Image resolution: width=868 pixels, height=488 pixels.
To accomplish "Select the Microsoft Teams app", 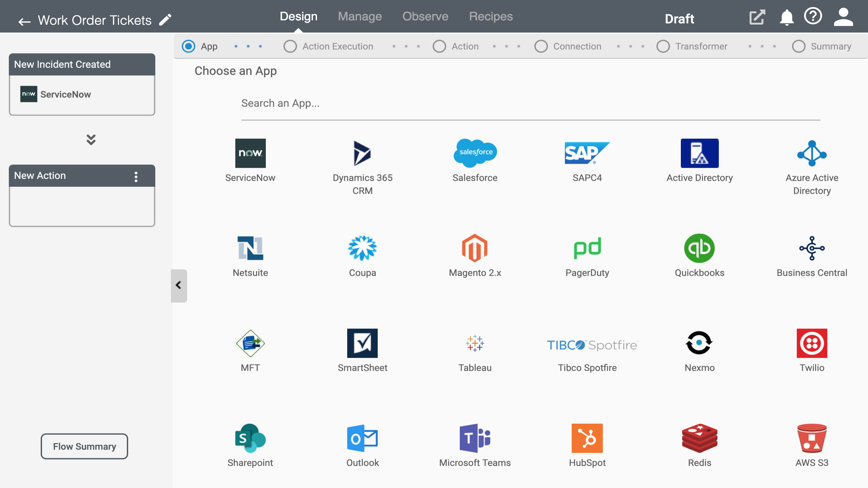I will point(475,446).
